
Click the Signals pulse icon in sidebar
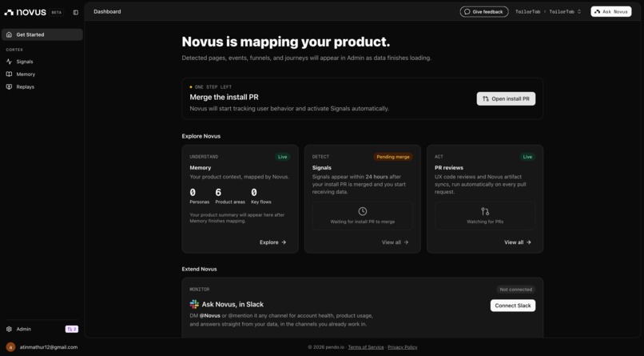point(9,62)
